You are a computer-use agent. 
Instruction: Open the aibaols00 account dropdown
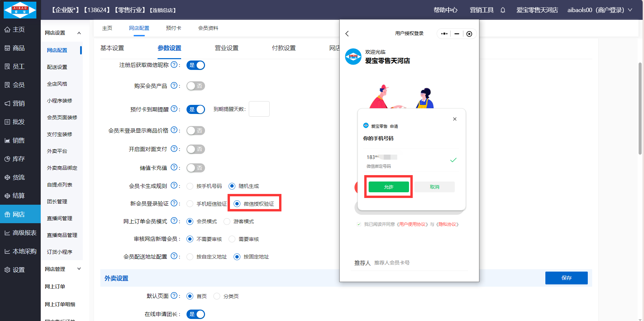point(599,10)
